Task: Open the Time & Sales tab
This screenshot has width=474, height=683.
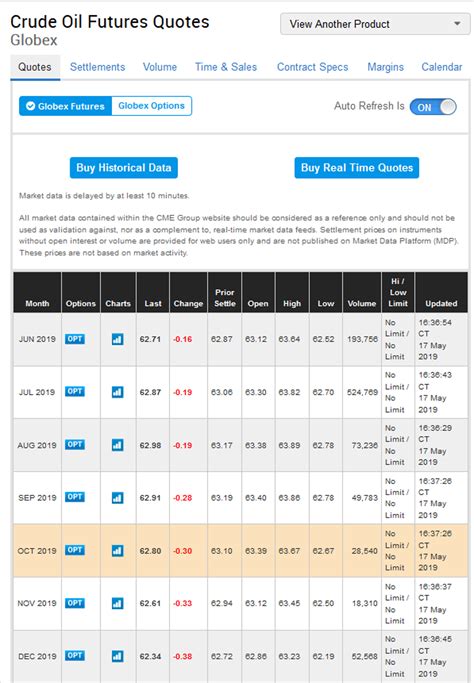Action: click(x=226, y=67)
